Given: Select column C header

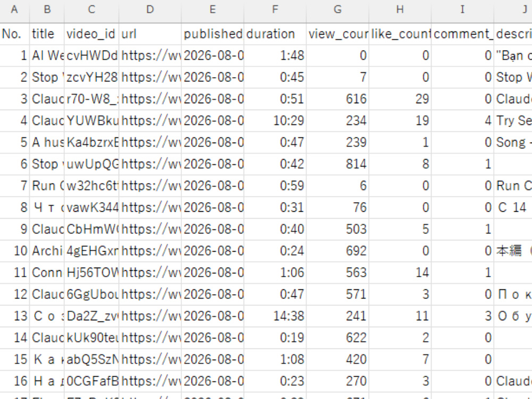Looking at the screenshot, I should coord(92,10).
